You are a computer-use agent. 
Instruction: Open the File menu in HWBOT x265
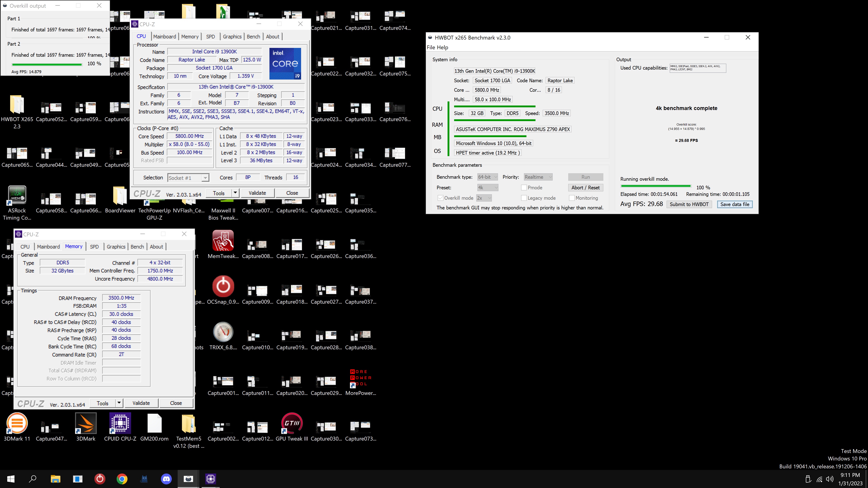tap(431, 47)
